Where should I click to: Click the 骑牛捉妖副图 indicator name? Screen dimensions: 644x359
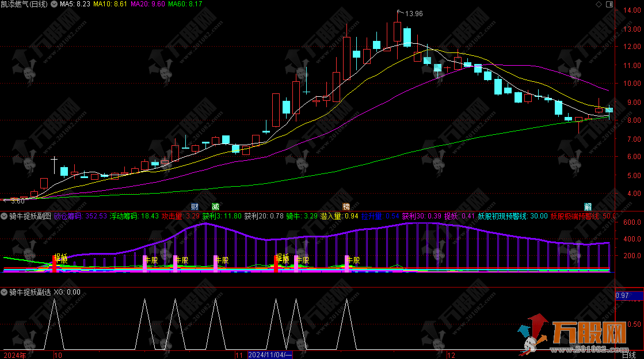tap(31, 216)
